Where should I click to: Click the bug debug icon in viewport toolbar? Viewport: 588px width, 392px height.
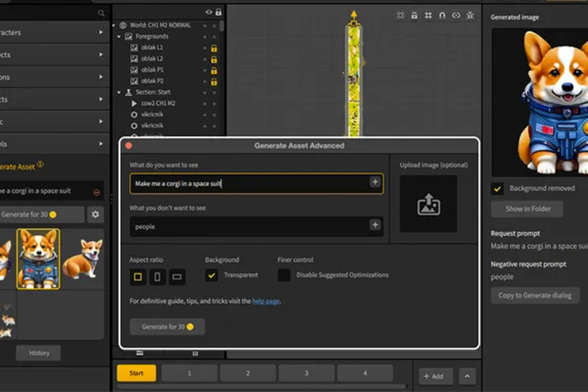click(470, 16)
